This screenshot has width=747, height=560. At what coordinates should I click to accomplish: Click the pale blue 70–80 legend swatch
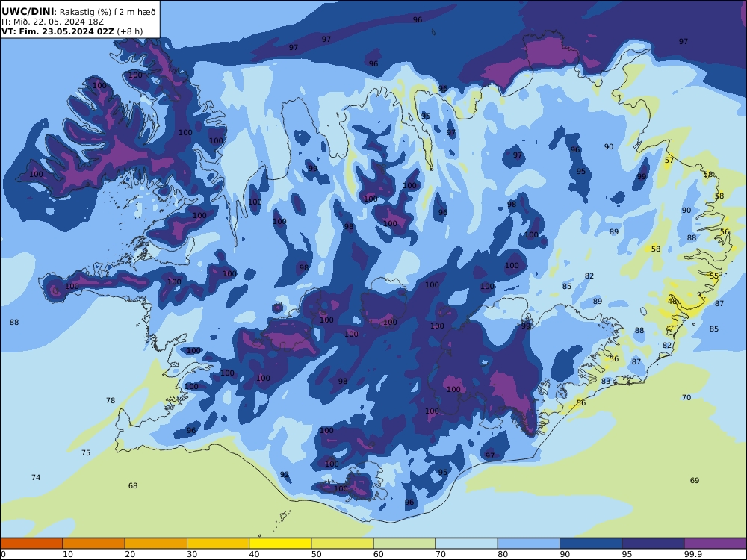point(466,544)
